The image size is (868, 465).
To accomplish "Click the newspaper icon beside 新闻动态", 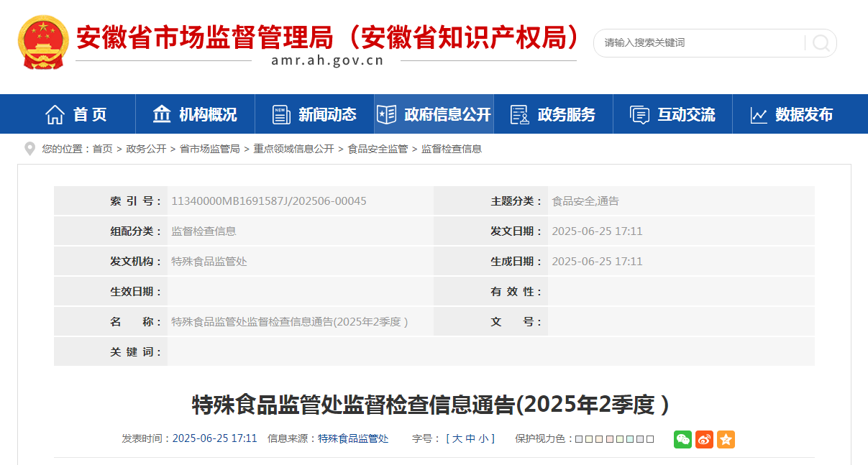I will point(281,114).
